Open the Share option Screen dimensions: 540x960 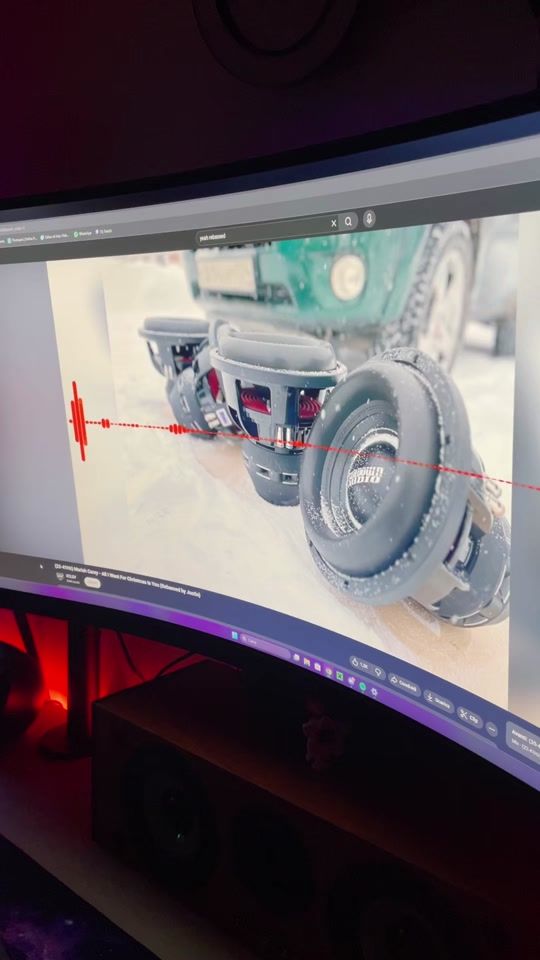pyautogui.click(x=405, y=684)
